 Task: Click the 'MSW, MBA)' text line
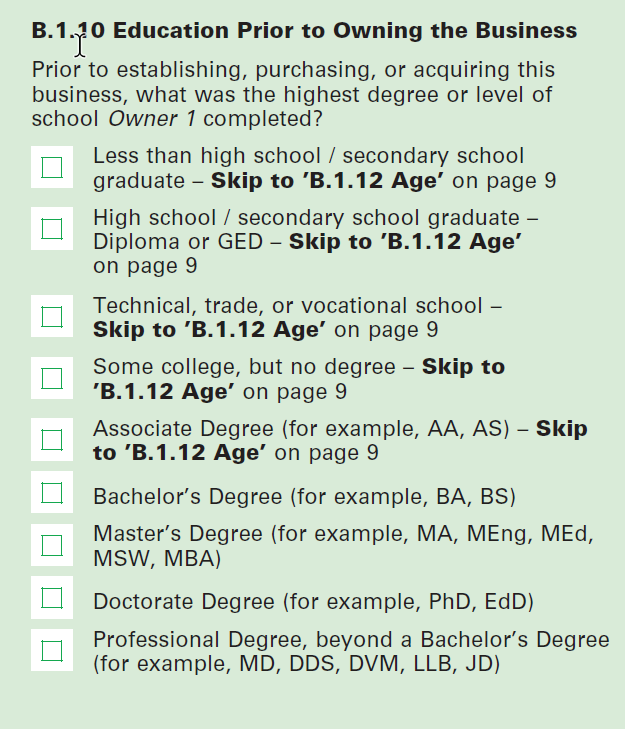pyautogui.click(x=158, y=558)
